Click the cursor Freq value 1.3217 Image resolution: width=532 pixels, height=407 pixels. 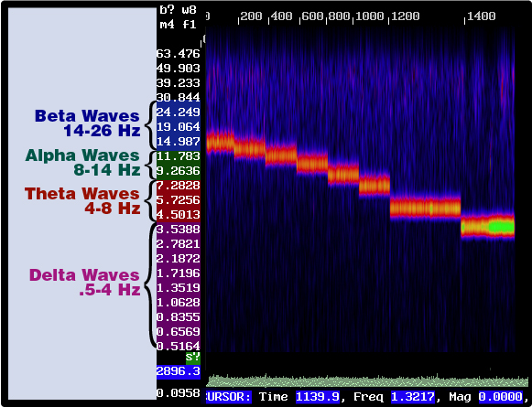(413, 397)
